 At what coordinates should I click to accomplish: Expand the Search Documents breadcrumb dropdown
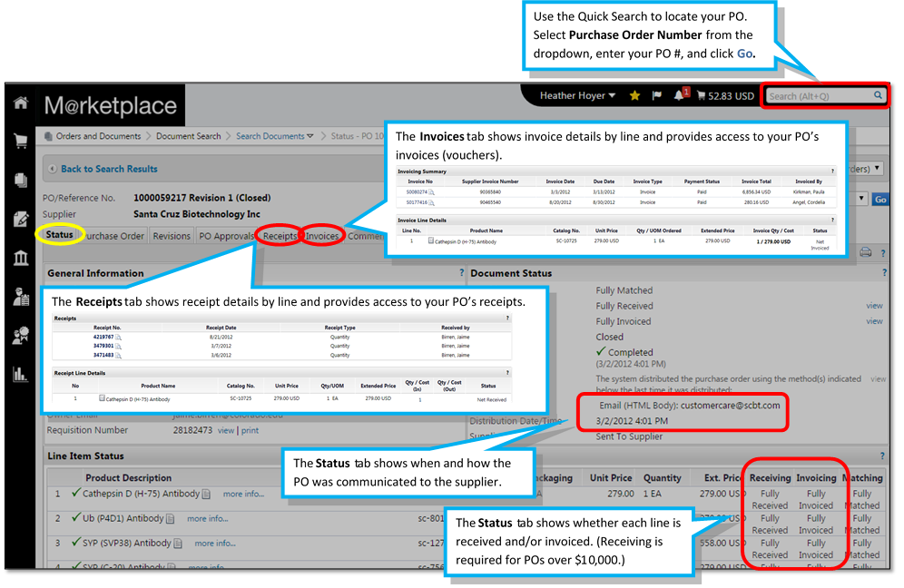coord(310,136)
